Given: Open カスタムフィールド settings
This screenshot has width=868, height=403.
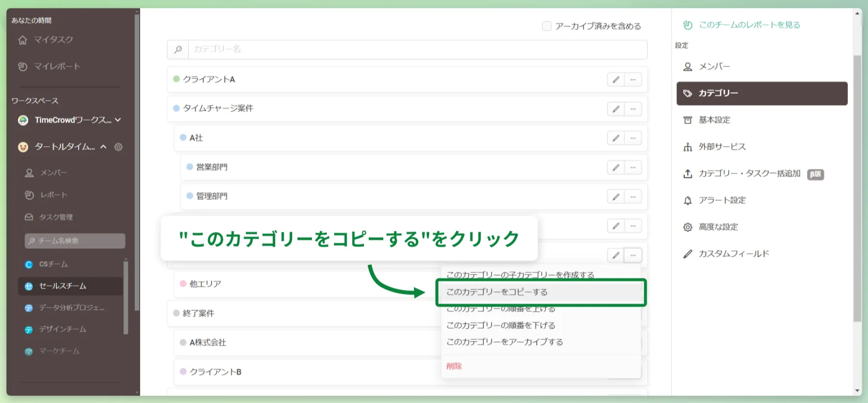Looking at the screenshot, I should (x=762, y=254).
